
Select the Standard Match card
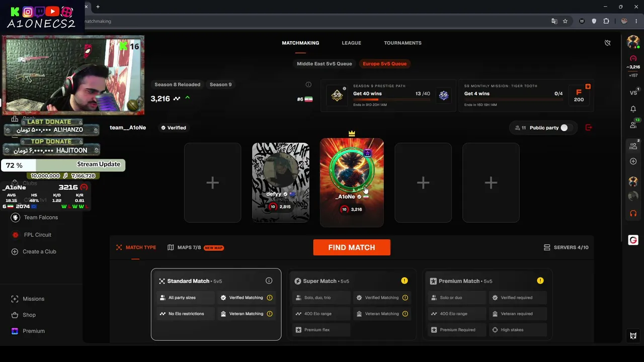tap(216, 304)
